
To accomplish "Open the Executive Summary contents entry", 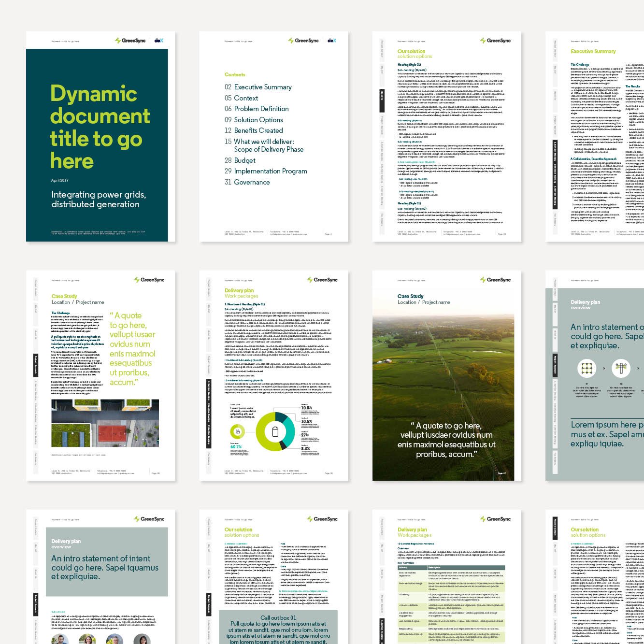I will [263, 87].
